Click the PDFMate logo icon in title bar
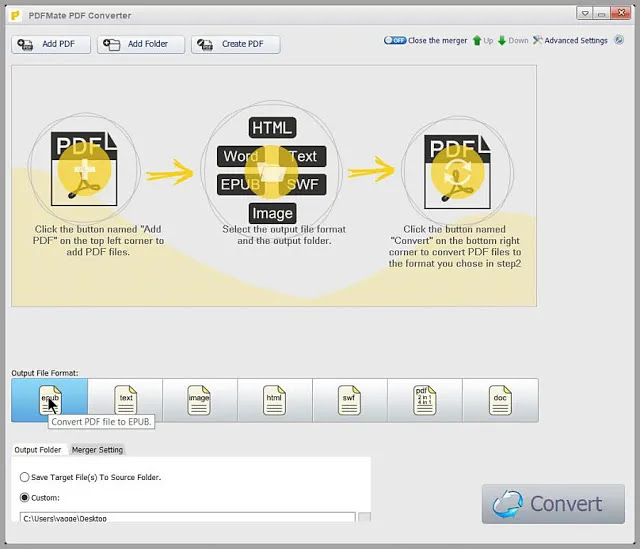This screenshot has height=549, width=640. click(16, 16)
